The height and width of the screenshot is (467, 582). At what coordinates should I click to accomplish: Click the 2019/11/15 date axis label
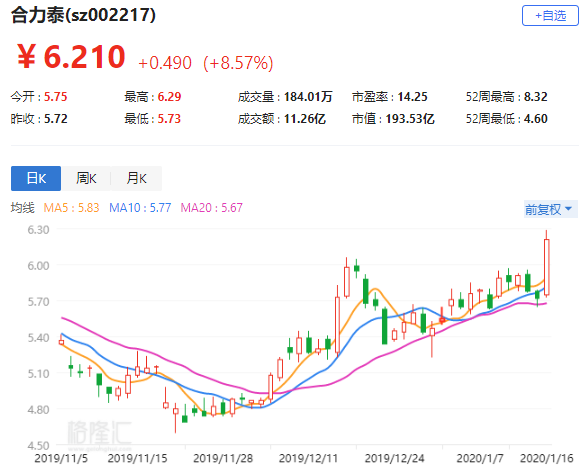tap(137, 458)
